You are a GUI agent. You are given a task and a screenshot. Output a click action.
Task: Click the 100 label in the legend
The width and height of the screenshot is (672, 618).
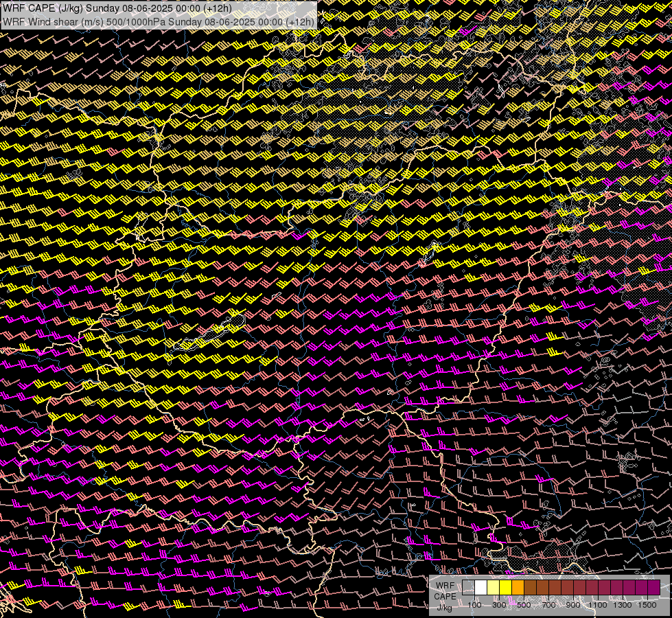click(474, 605)
